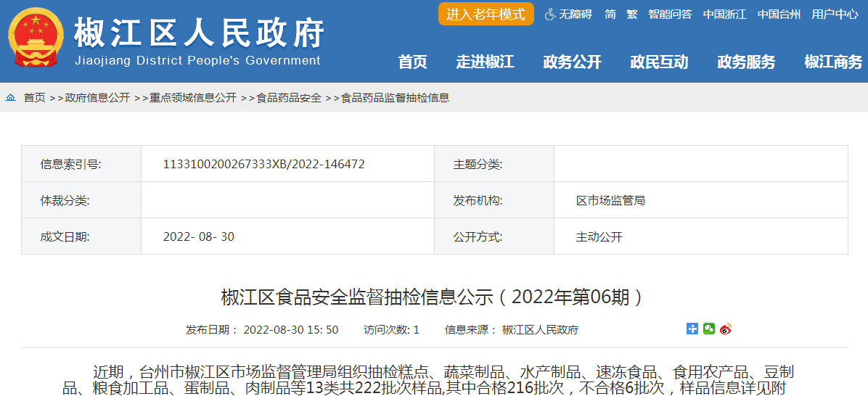Share via the blue share icon
Image resolution: width=868 pixels, height=396 pixels.
(x=692, y=329)
